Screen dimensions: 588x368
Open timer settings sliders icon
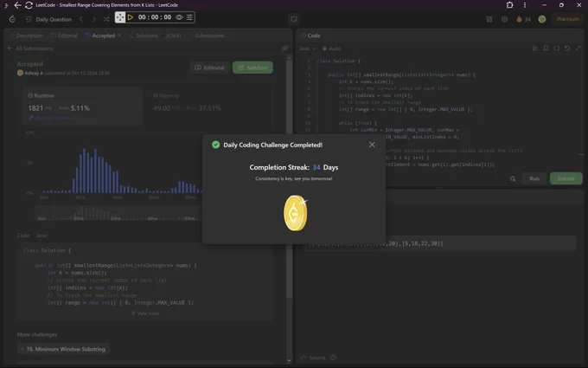(x=189, y=17)
